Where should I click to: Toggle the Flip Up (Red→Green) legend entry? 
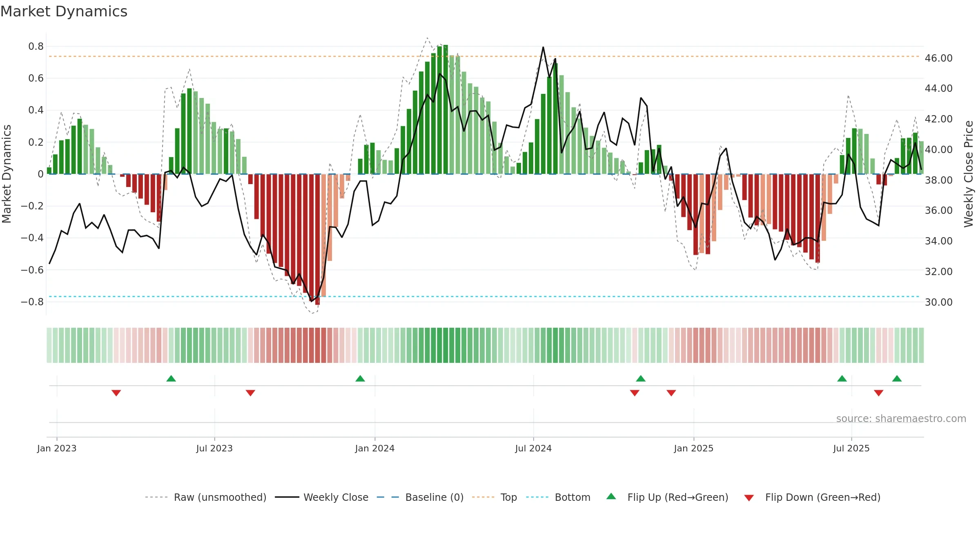coord(667,497)
